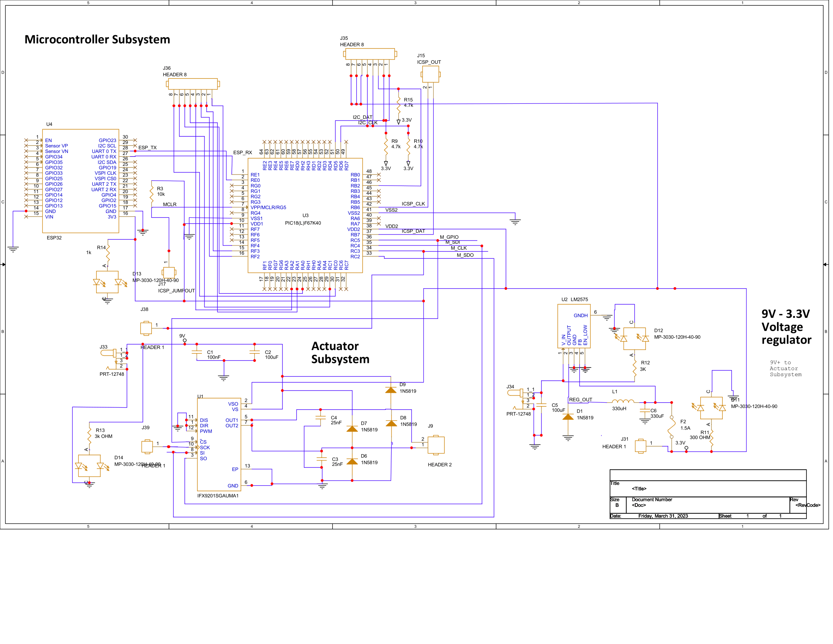Click the D9 1N5819 diode symbol

pos(391,390)
